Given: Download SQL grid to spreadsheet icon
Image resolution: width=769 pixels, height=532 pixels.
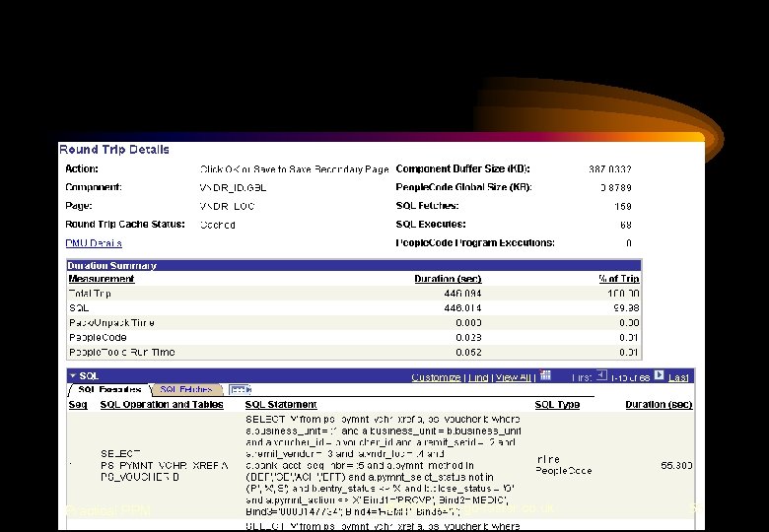Looking at the screenshot, I should 545,375.
